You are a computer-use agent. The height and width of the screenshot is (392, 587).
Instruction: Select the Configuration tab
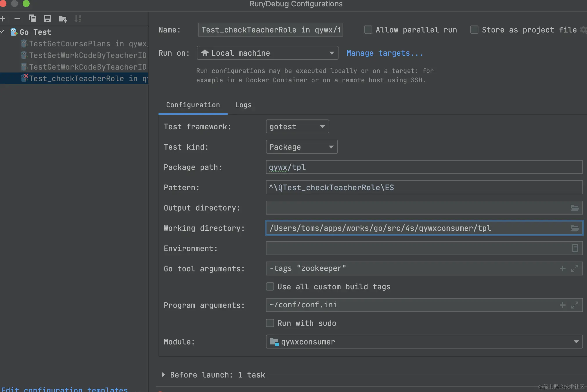pos(193,105)
